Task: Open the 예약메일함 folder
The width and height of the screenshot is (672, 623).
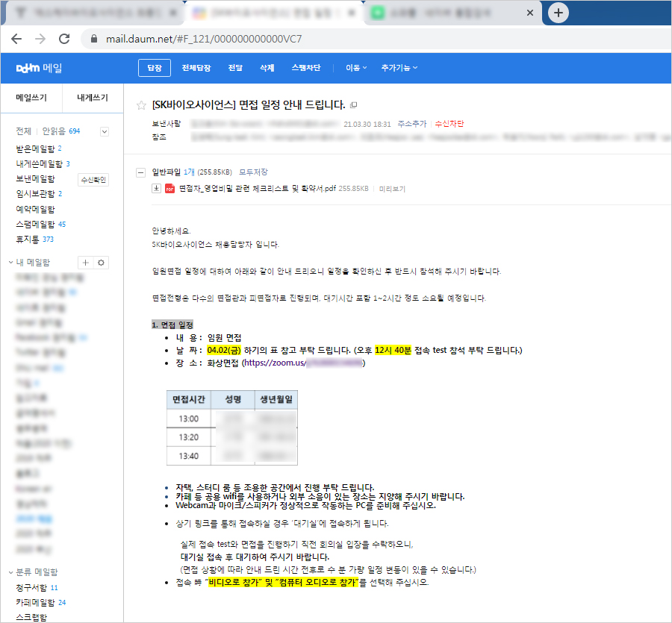Action: pyautogui.click(x=36, y=210)
